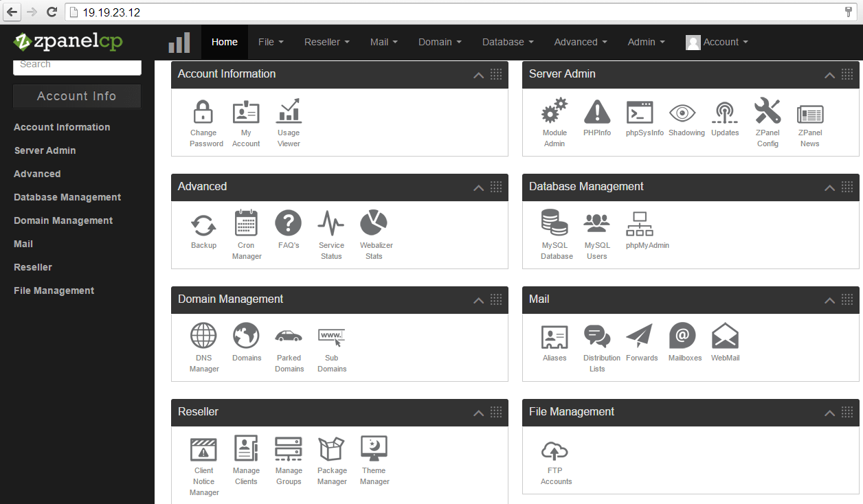The width and height of the screenshot is (863, 504).
Task: Open the Admin menu
Action: (645, 42)
